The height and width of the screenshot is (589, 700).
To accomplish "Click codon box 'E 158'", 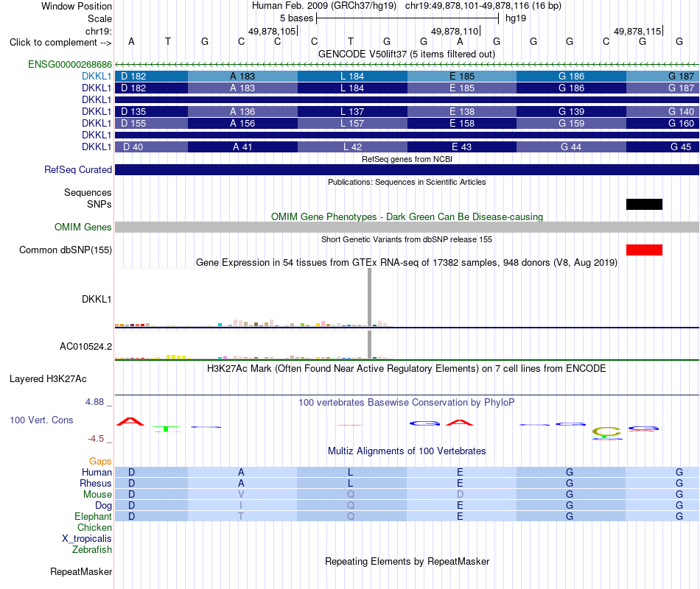I will pos(462,123).
